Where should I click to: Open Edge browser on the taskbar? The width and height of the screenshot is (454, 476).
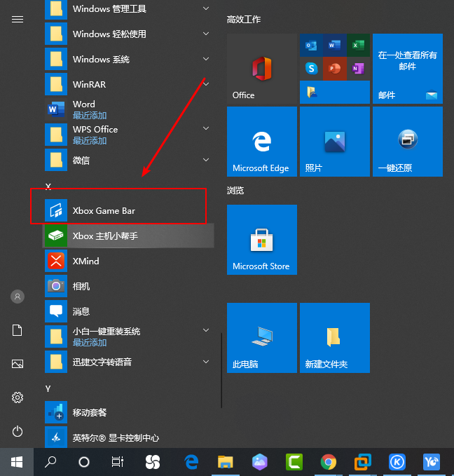191,462
